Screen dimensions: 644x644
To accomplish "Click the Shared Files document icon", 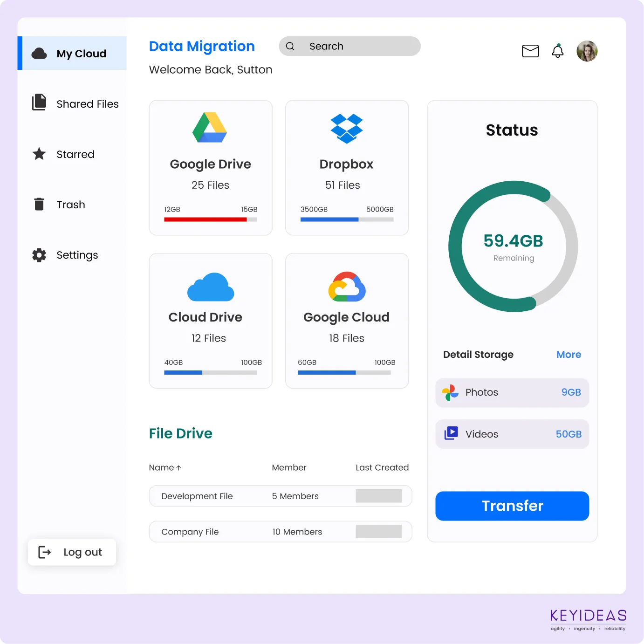I will coord(39,102).
